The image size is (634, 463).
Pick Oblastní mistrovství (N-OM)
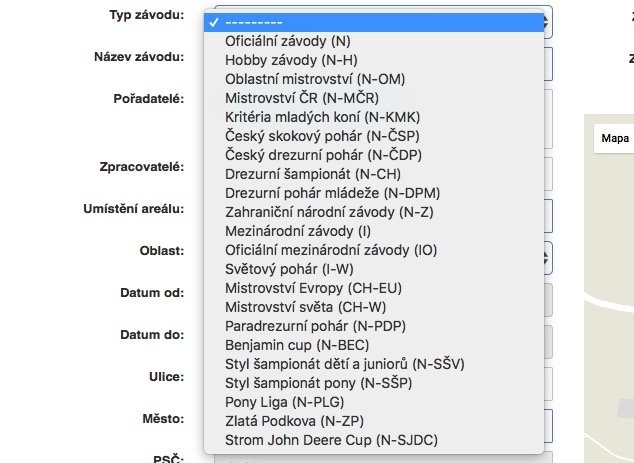click(314, 79)
